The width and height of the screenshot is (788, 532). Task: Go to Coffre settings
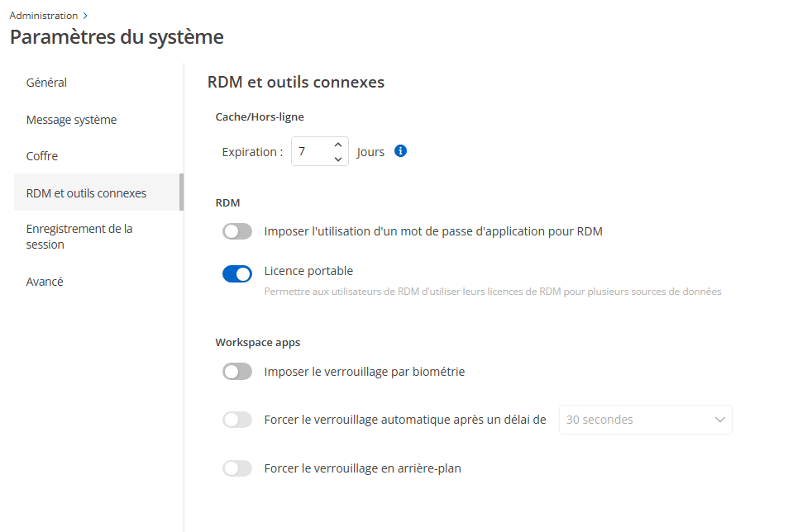pos(42,156)
